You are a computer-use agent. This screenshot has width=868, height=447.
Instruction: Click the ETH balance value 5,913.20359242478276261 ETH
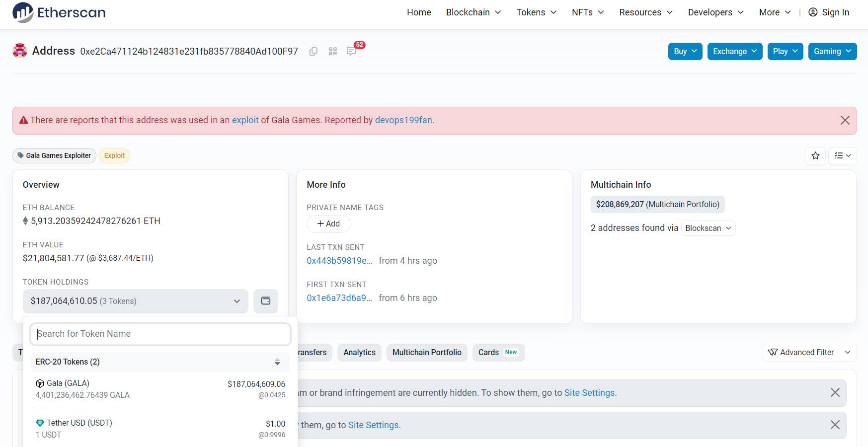click(x=95, y=221)
